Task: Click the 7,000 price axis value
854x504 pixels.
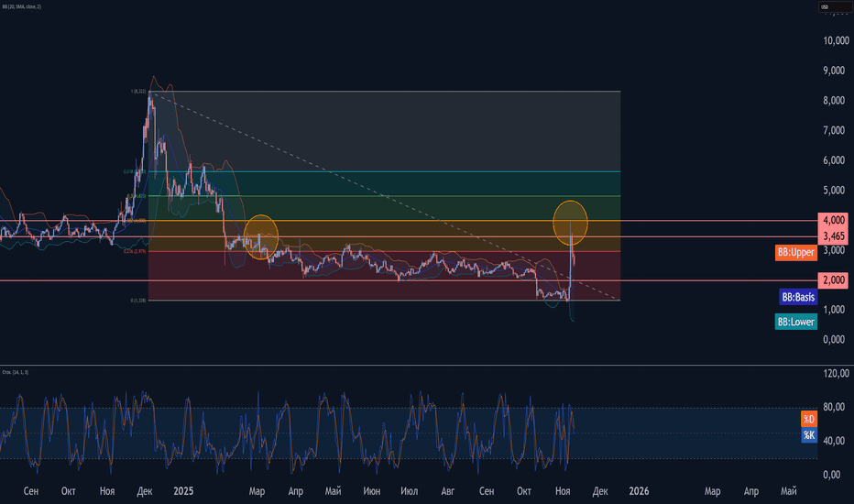Action: point(833,131)
